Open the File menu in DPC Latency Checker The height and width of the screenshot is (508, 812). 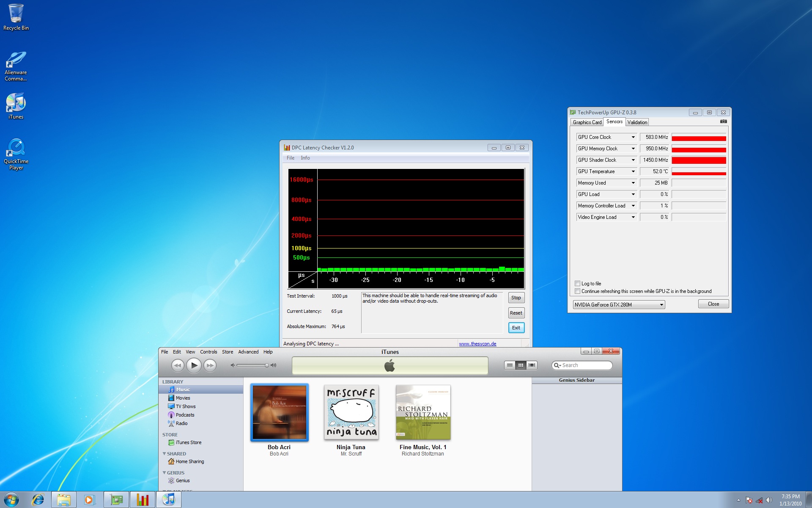[x=291, y=158]
